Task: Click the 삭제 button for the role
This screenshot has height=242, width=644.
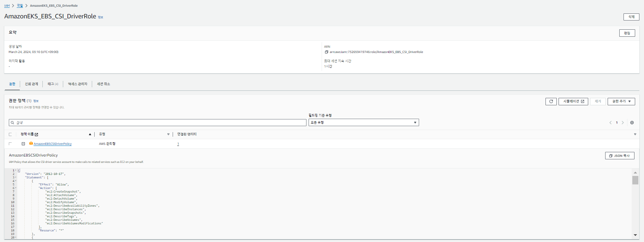Action: pos(631,17)
